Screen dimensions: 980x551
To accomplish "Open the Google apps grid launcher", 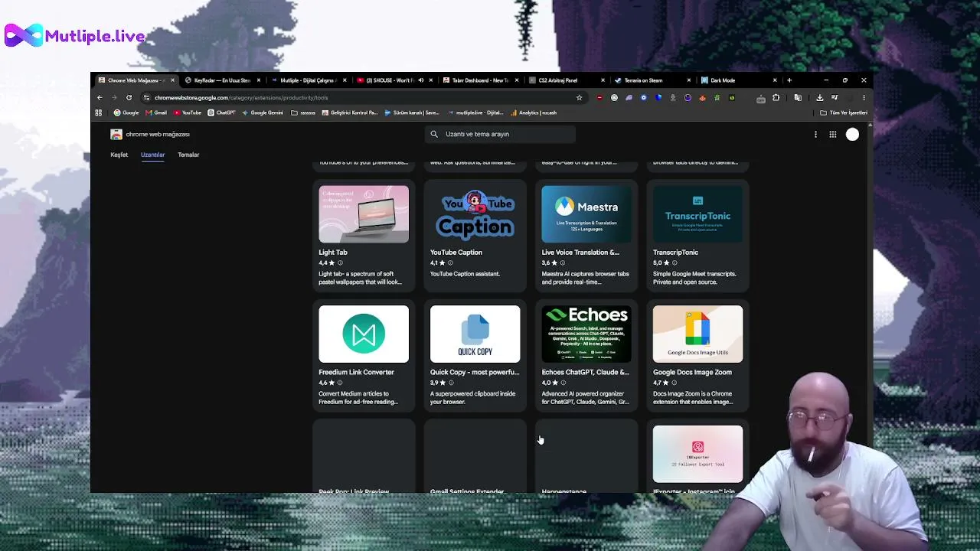I will (x=833, y=135).
